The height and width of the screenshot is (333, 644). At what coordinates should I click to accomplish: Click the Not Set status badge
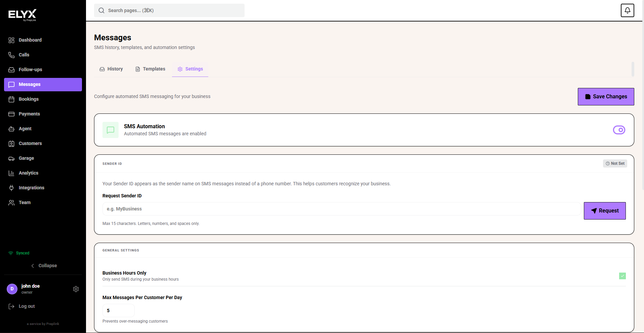pos(615,163)
